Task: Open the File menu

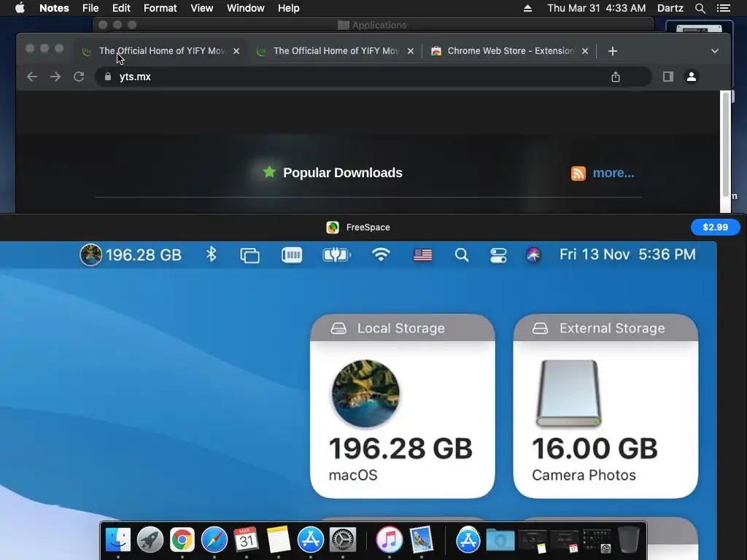Action: 90,8
